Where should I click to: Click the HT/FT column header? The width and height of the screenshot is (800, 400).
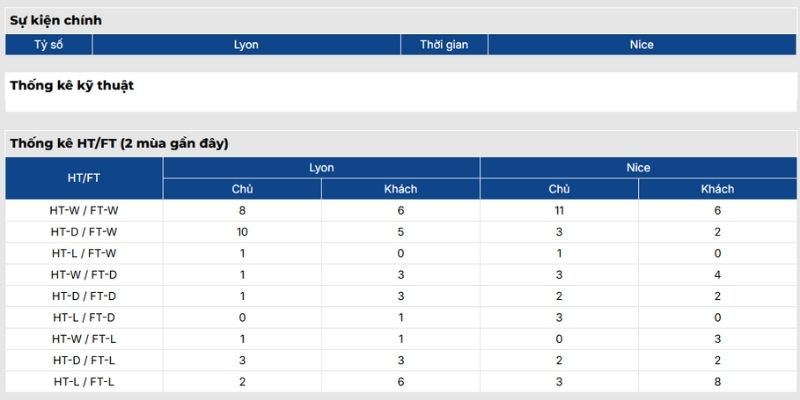click(84, 178)
